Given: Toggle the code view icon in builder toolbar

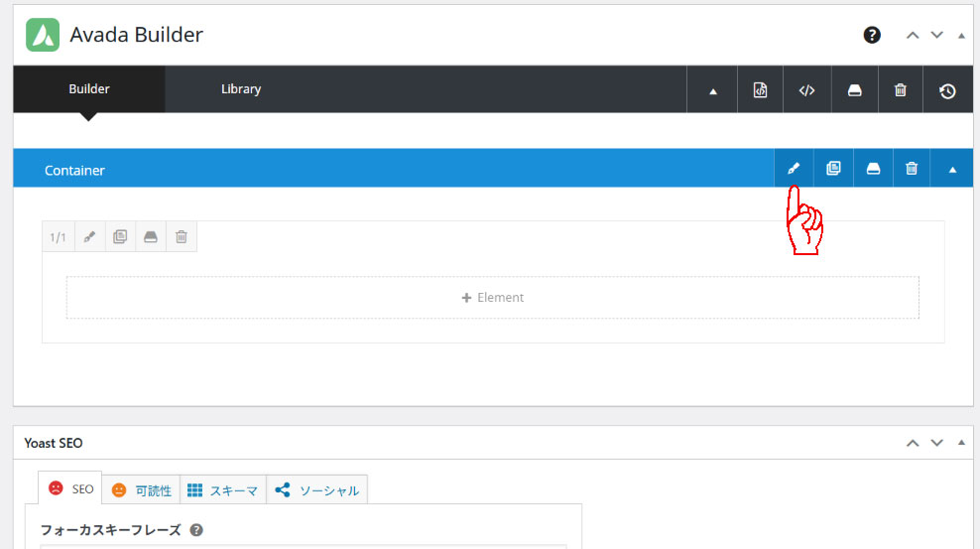Looking at the screenshot, I should (806, 90).
